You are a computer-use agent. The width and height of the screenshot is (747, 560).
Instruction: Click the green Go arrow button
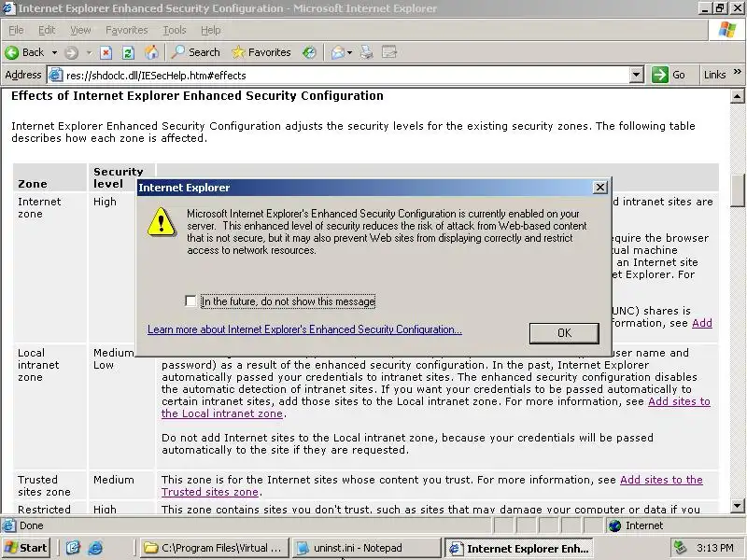tap(660, 75)
